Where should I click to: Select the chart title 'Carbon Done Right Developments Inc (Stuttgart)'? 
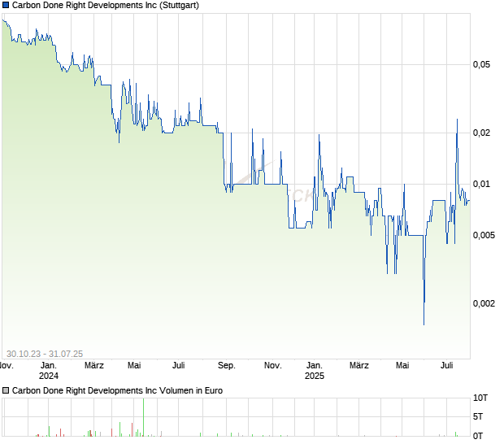106,5
